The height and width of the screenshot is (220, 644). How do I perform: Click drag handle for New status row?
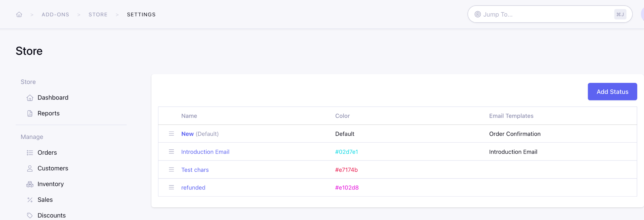click(x=171, y=134)
